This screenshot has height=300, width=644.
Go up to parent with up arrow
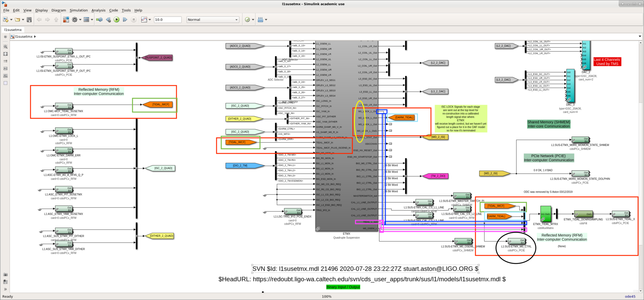[56, 20]
